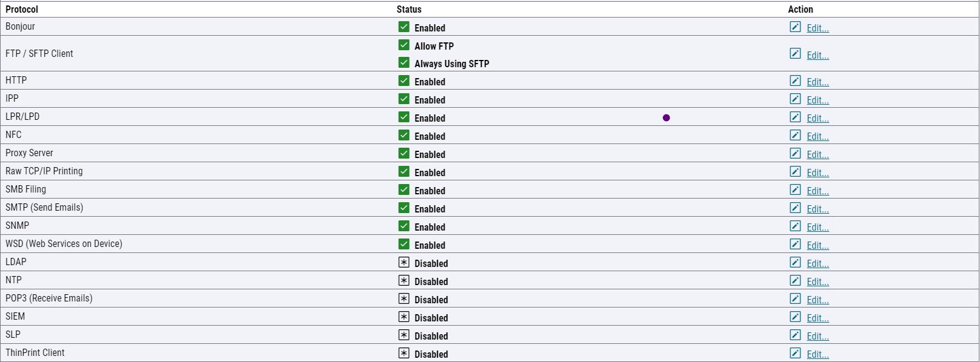Image resolution: width=980 pixels, height=362 pixels.
Task: Click the Protocol column header
Action: (x=22, y=9)
